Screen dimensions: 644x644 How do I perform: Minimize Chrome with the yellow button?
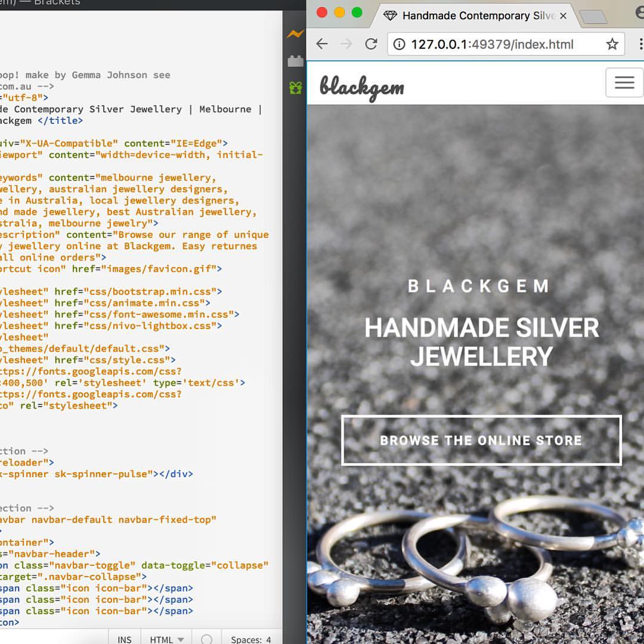coord(340,13)
